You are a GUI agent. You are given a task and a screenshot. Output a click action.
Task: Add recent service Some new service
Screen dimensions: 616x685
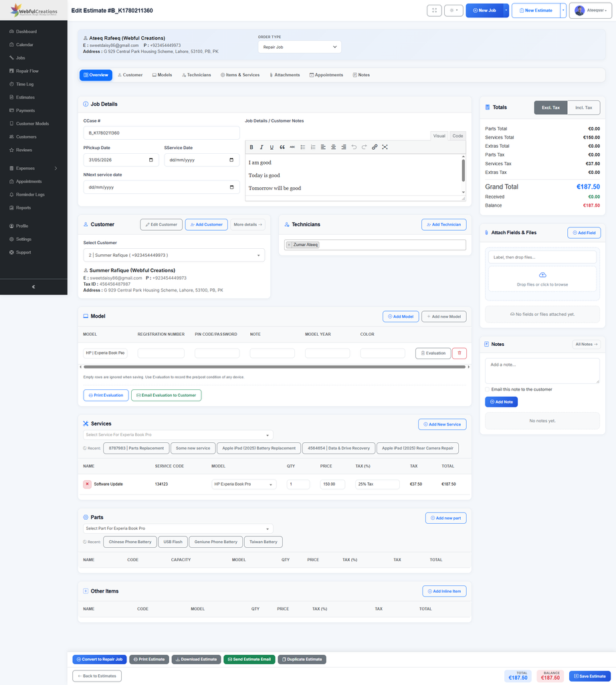193,448
